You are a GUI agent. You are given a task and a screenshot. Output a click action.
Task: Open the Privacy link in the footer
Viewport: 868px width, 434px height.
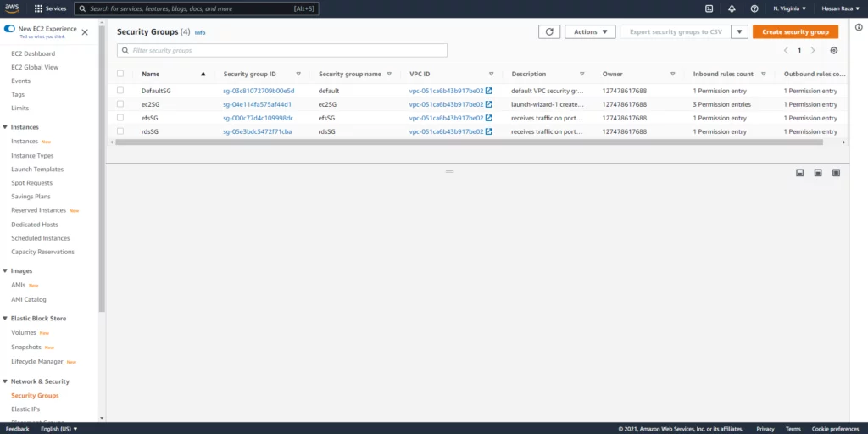point(765,429)
